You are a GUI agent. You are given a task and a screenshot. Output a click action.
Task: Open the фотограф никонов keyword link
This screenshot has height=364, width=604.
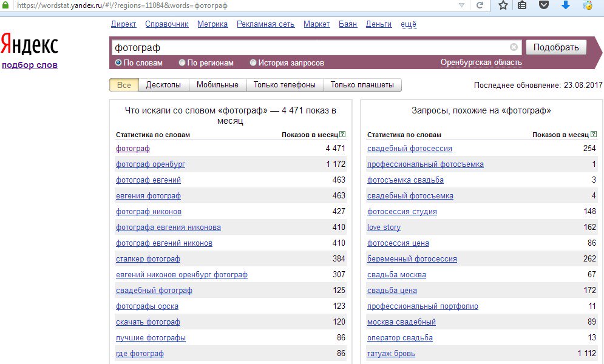click(x=149, y=212)
